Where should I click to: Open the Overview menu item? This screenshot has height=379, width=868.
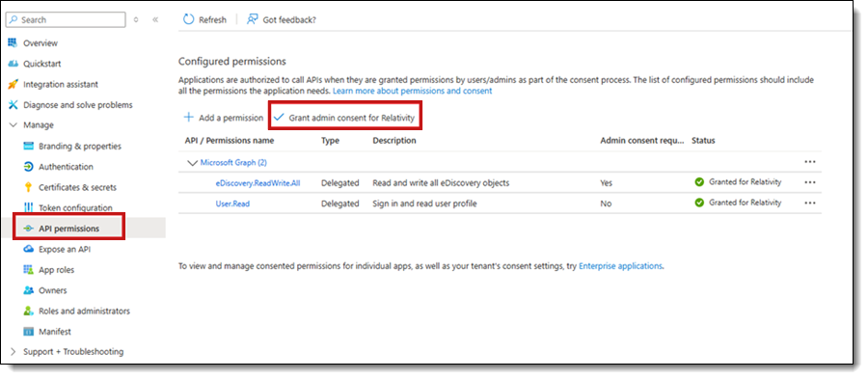pos(40,43)
